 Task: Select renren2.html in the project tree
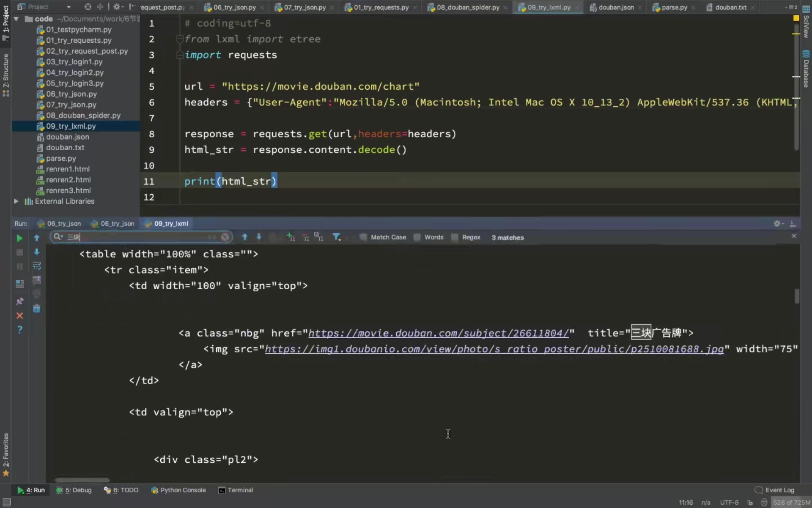tap(68, 180)
